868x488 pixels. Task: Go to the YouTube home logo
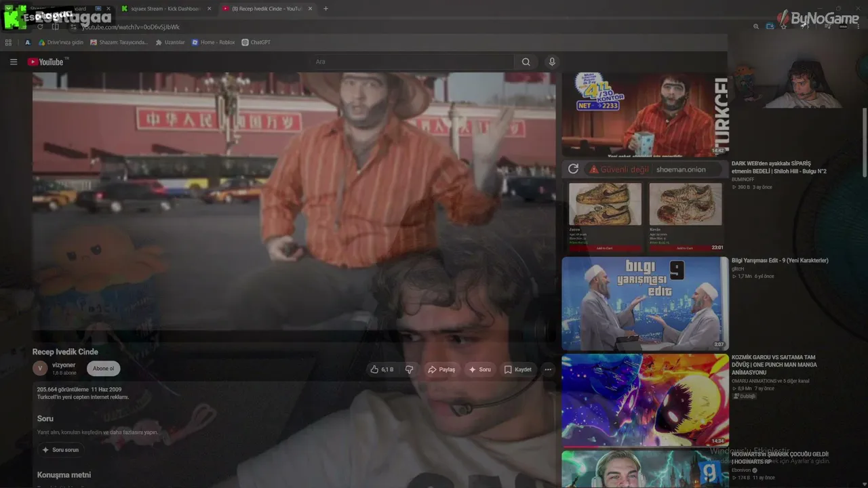click(x=45, y=62)
